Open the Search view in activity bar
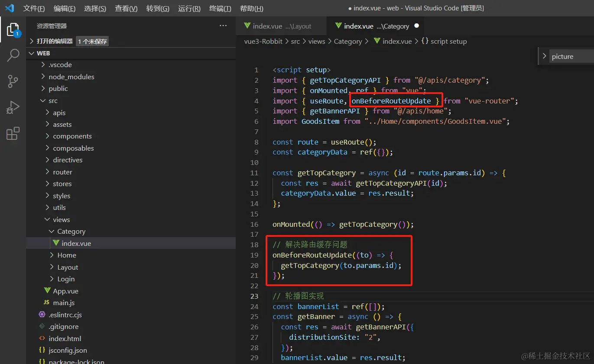Screen dimensions: 594x364 13,55
